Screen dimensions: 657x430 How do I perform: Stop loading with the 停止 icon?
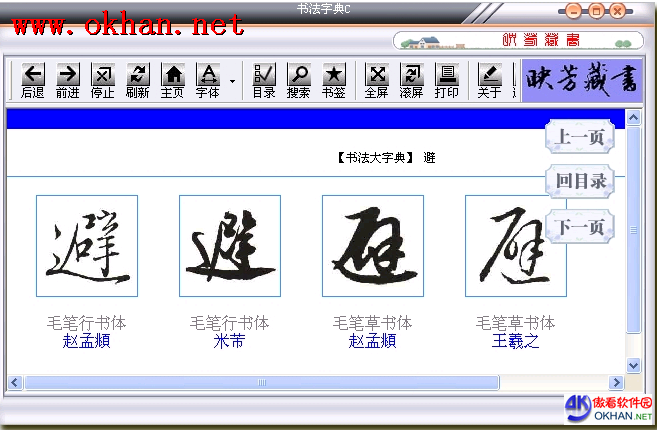coord(103,80)
